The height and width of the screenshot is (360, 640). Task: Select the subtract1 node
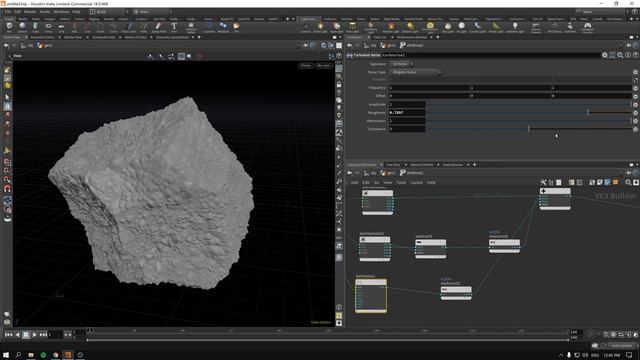tap(430, 249)
